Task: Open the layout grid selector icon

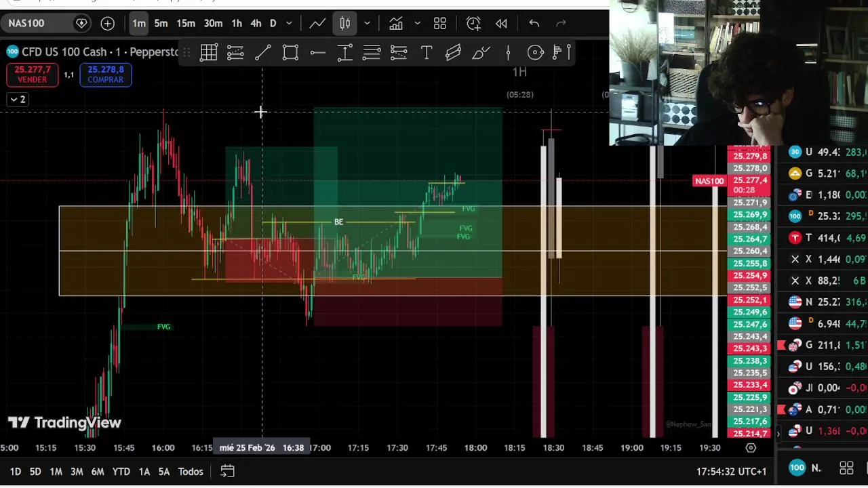Action: click(440, 23)
